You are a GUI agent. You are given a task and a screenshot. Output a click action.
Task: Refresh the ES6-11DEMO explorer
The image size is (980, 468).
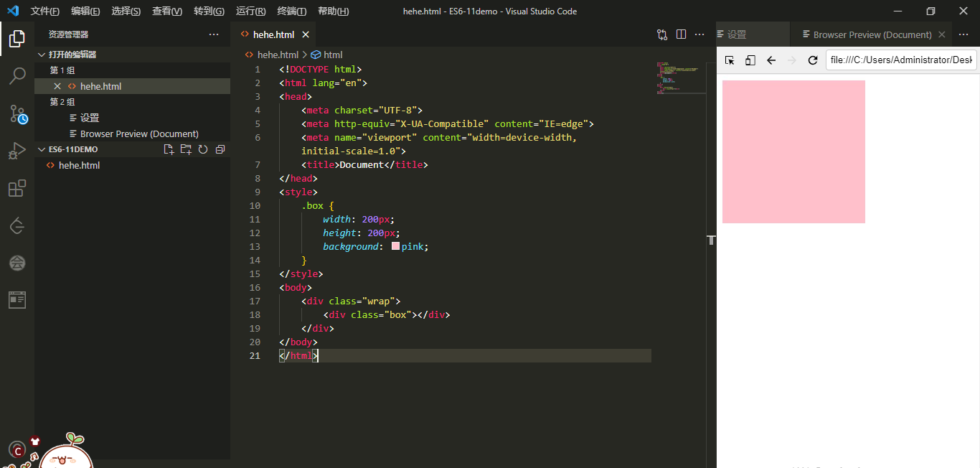click(x=202, y=149)
